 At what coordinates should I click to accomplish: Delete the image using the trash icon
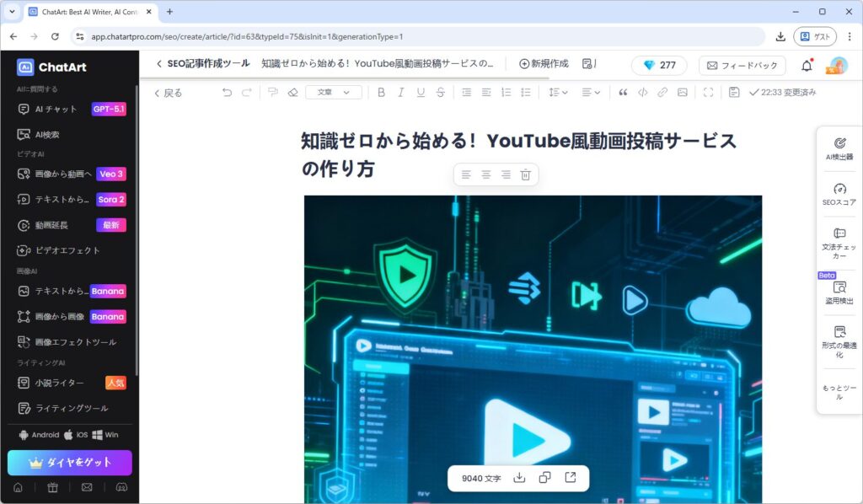point(525,174)
